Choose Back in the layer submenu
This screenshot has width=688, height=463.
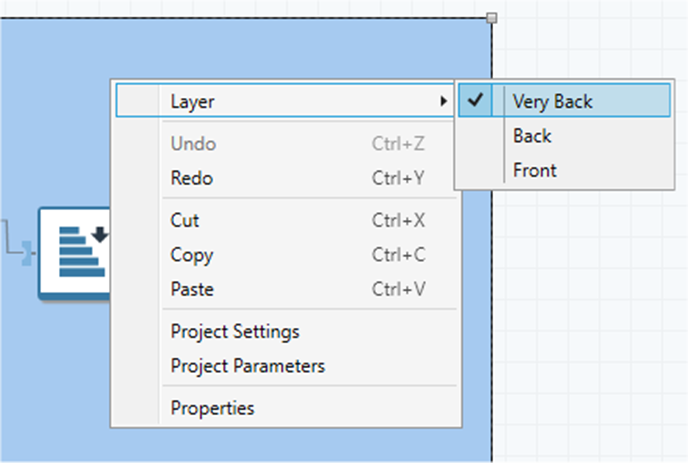532,136
